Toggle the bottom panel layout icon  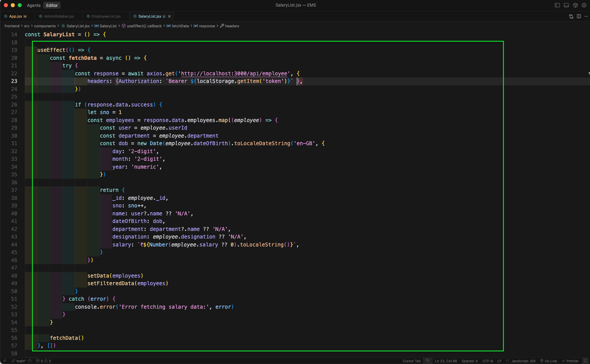pyautogui.click(x=566, y=5)
